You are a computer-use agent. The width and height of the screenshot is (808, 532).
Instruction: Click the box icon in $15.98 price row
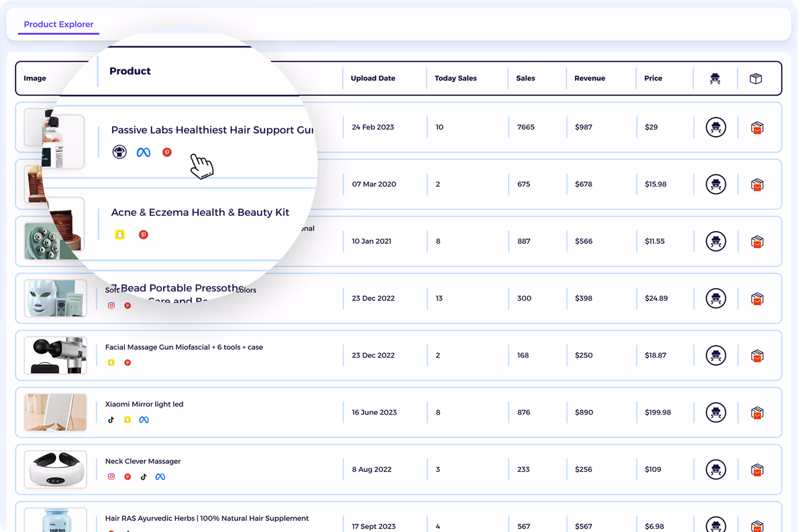[757, 184]
